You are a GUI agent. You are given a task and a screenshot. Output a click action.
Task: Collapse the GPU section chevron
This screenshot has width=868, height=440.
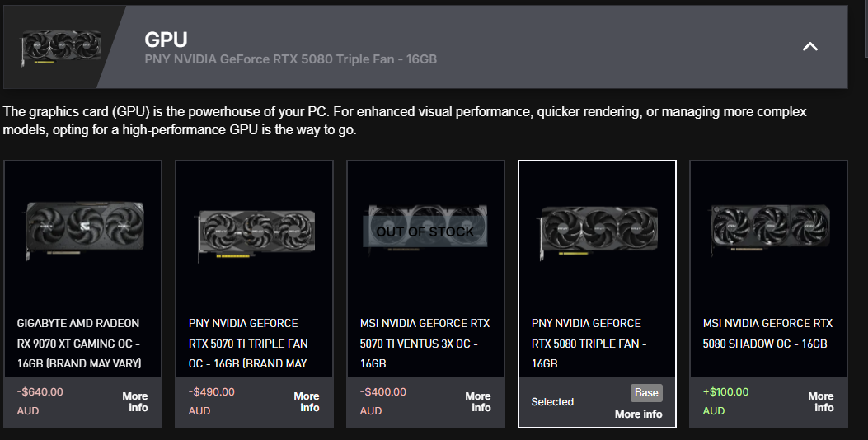[x=809, y=46]
